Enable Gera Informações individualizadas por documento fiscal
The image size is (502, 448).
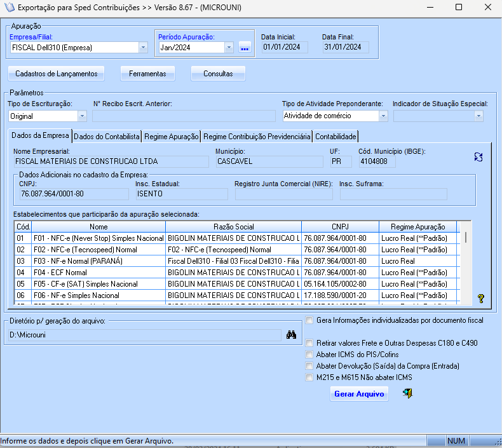point(309,320)
